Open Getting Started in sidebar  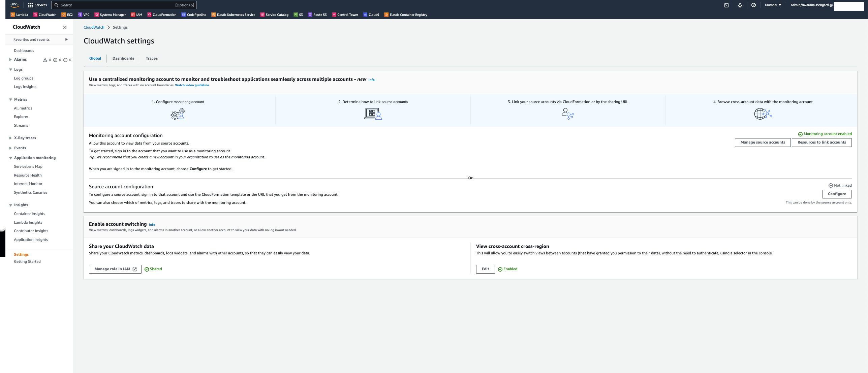27,261
